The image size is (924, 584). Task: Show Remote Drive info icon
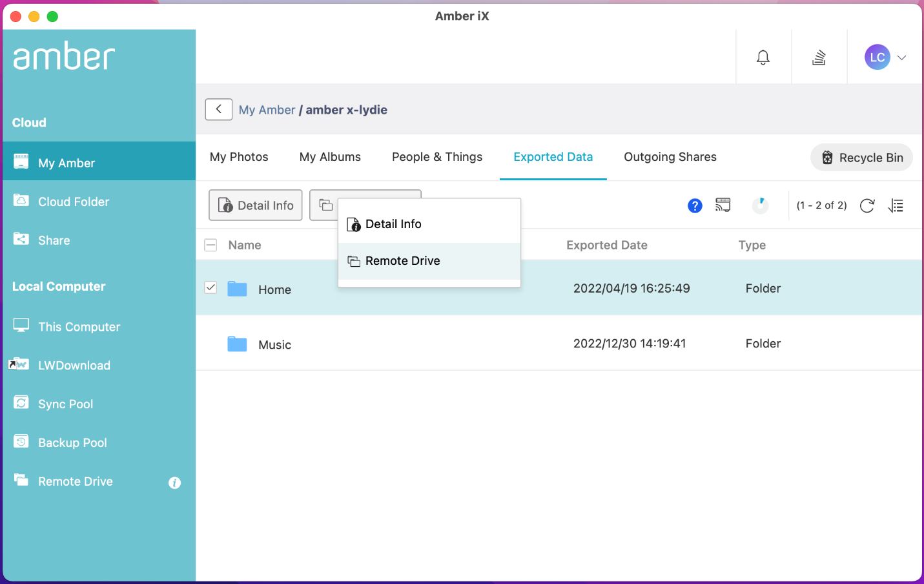point(174,483)
